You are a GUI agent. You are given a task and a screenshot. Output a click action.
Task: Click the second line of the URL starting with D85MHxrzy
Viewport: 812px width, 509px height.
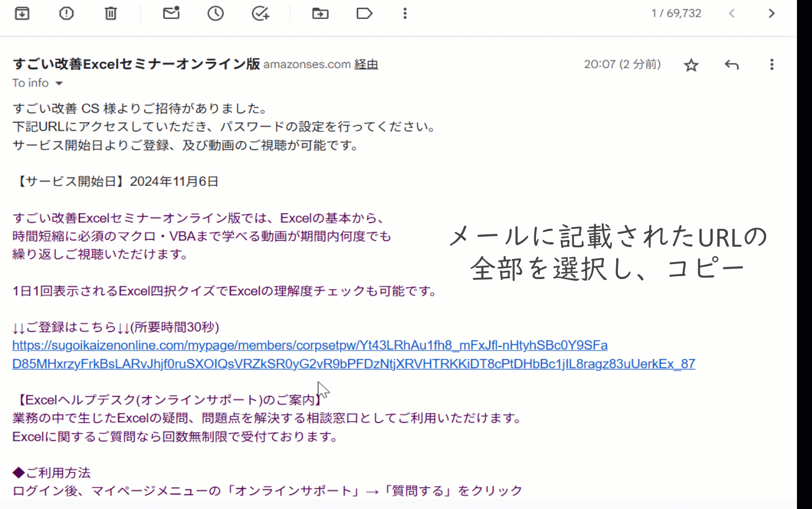[354, 364]
